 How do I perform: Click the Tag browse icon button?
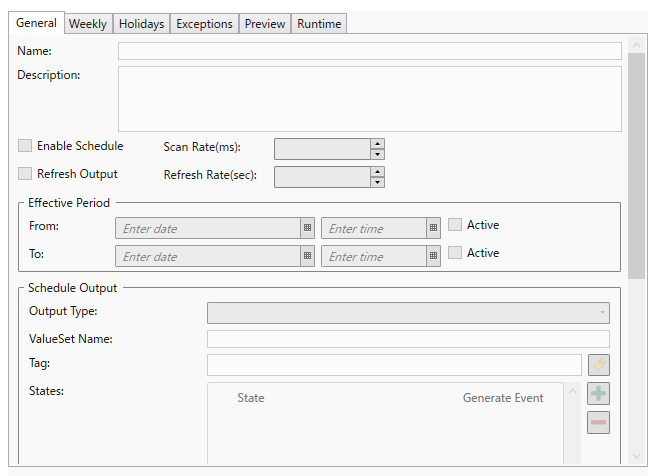[x=598, y=365]
